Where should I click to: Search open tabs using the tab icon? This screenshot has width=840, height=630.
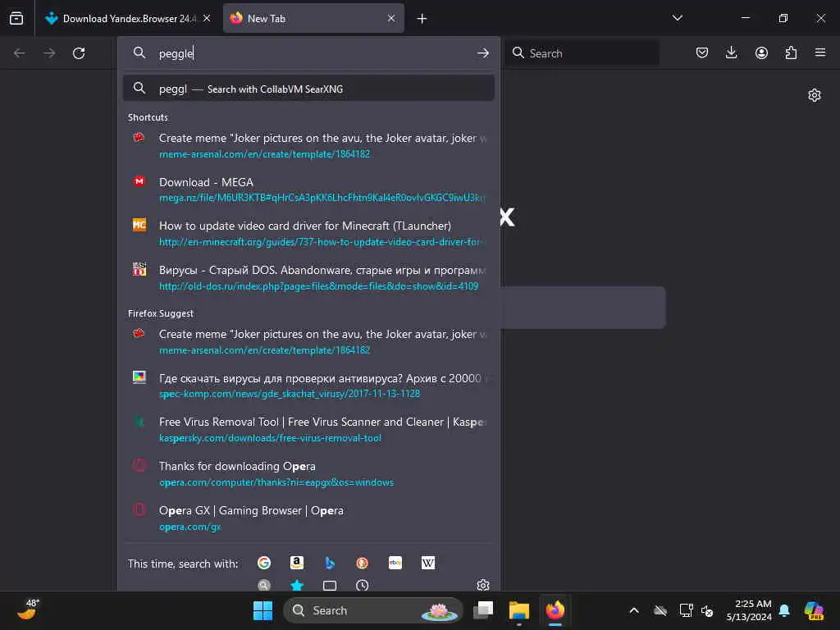(x=330, y=585)
